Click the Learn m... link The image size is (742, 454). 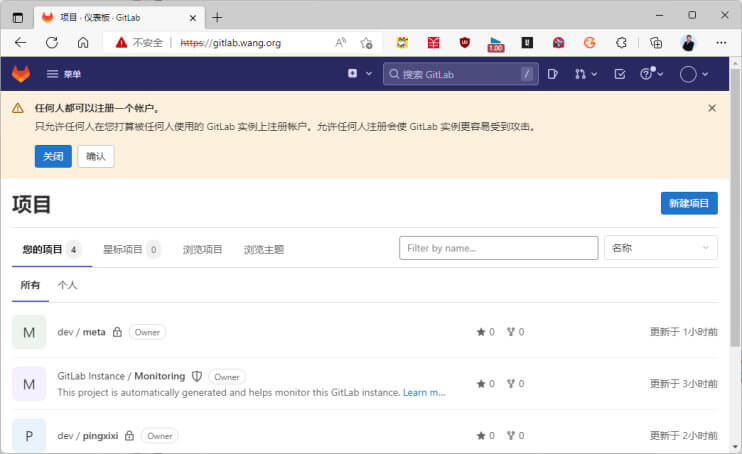(x=424, y=392)
